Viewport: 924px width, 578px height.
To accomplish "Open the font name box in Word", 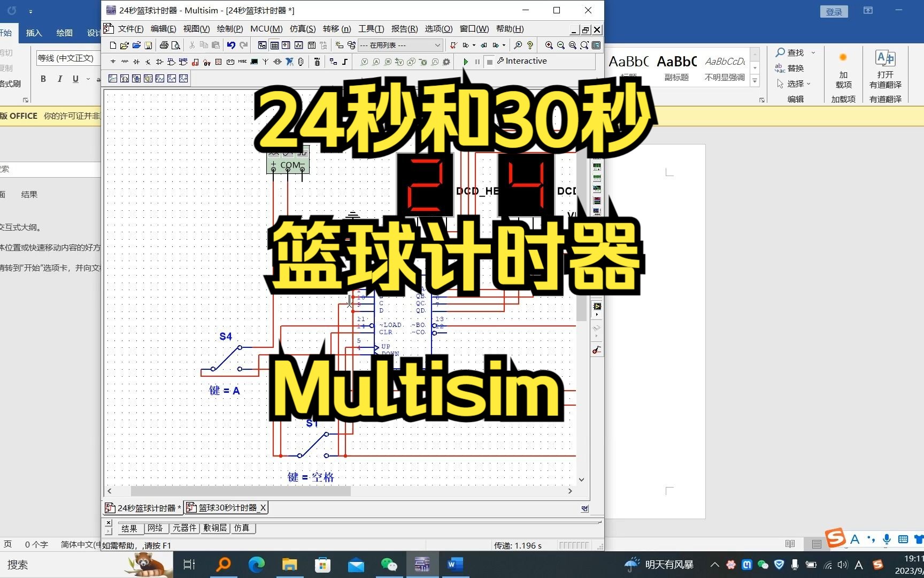I will coord(66,58).
